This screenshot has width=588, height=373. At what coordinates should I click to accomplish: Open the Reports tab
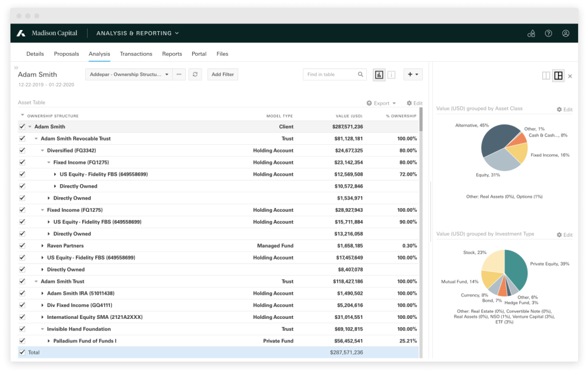tap(172, 54)
